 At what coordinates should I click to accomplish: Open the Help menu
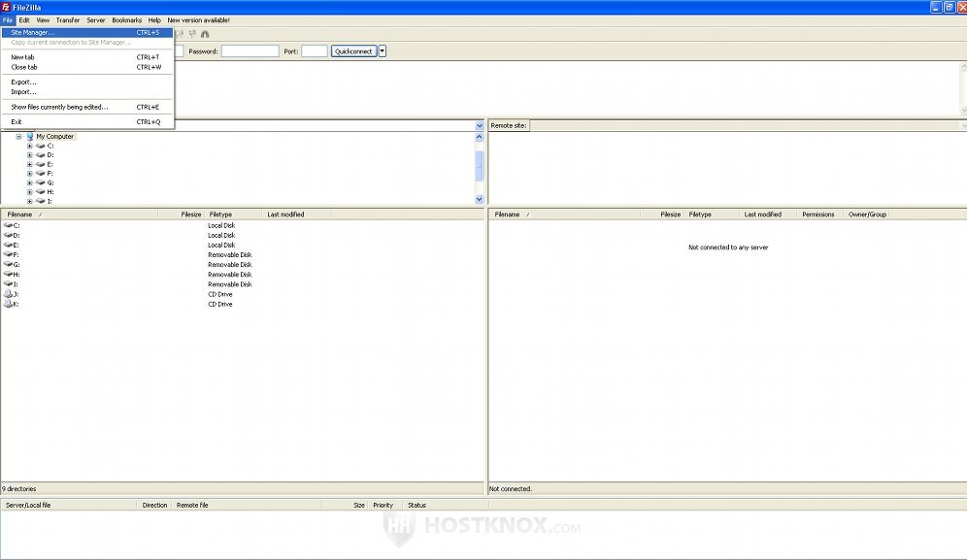pos(154,20)
